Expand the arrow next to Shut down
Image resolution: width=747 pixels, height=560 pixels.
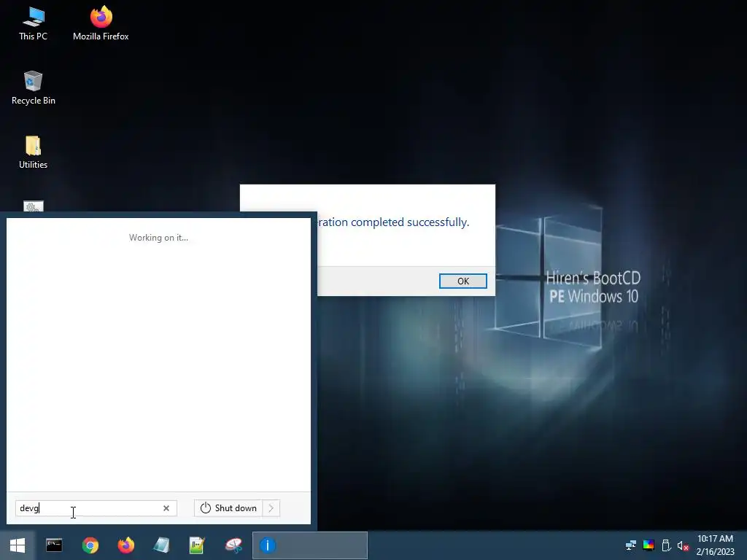click(271, 508)
